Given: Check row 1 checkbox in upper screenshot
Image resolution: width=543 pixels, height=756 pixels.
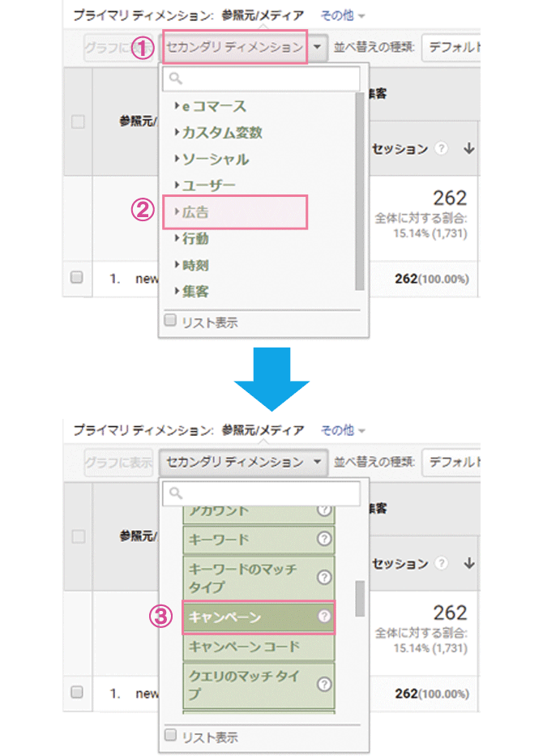Looking at the screenshot, I should tap(77, 278).
